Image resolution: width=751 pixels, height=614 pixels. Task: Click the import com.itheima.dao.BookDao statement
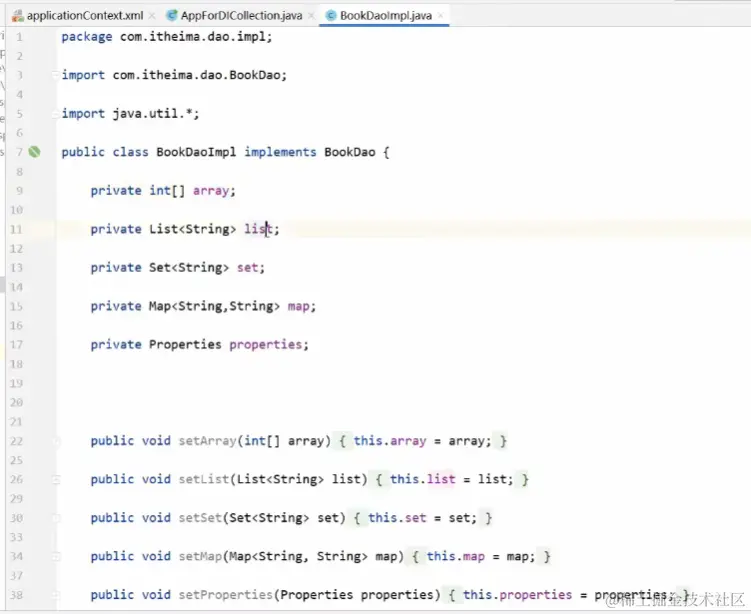(x=174, y=75)
